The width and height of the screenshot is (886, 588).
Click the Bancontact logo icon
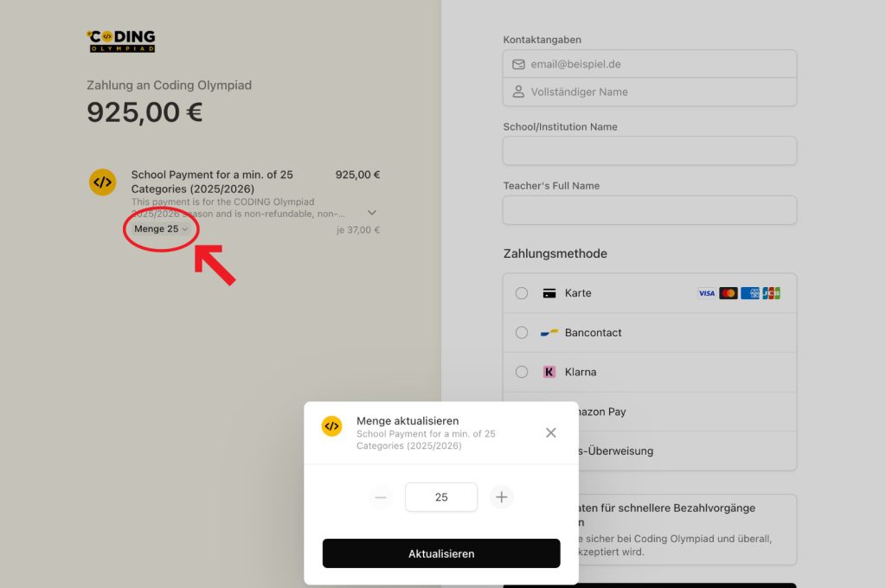549,333
